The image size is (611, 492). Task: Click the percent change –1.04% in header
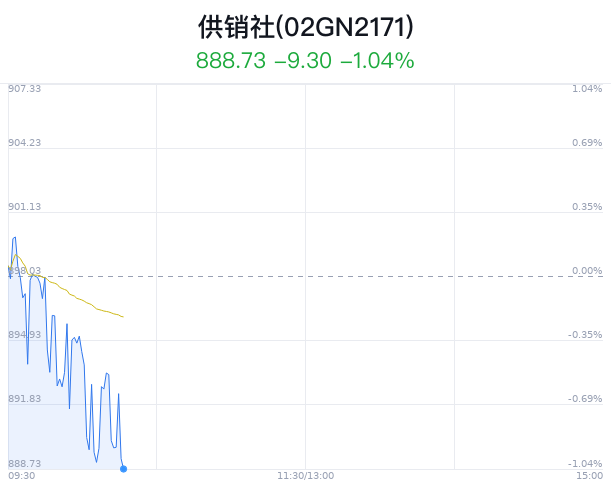(377, 61)
